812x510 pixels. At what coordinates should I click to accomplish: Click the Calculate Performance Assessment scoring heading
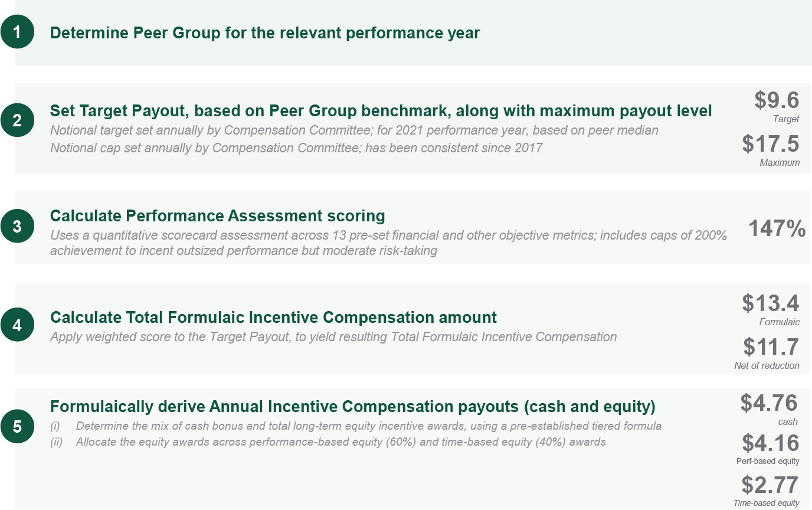coord(217,215)
